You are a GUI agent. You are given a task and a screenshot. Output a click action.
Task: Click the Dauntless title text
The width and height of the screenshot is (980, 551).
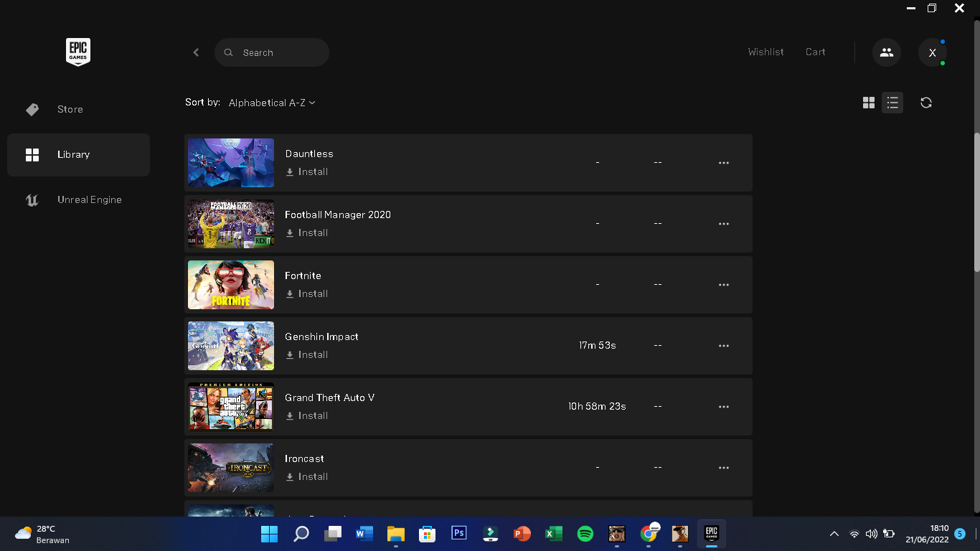click(x=309, y=154)
